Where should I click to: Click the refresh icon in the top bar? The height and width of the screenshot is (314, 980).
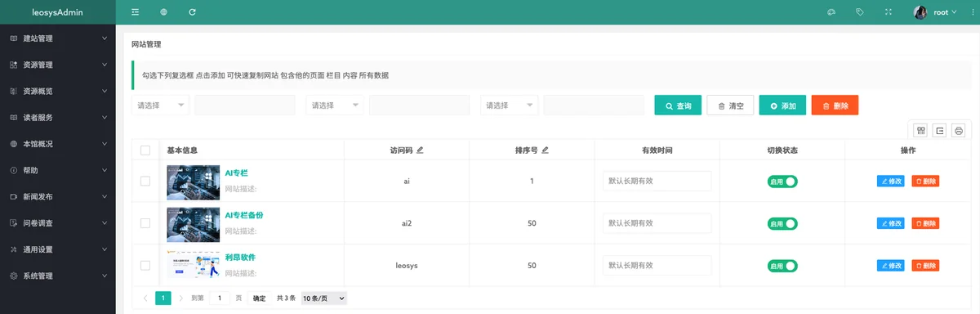[192, 12]
